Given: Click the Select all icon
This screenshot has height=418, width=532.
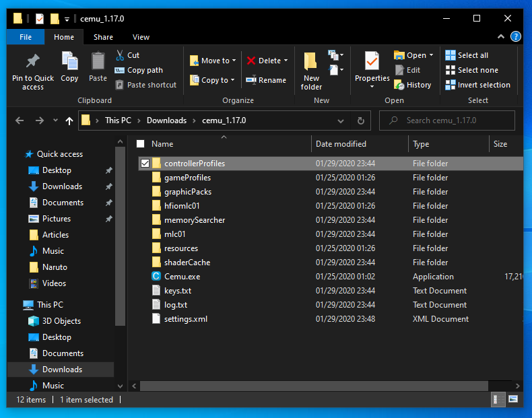Looking at the screenshot, I should pos(451,55).
